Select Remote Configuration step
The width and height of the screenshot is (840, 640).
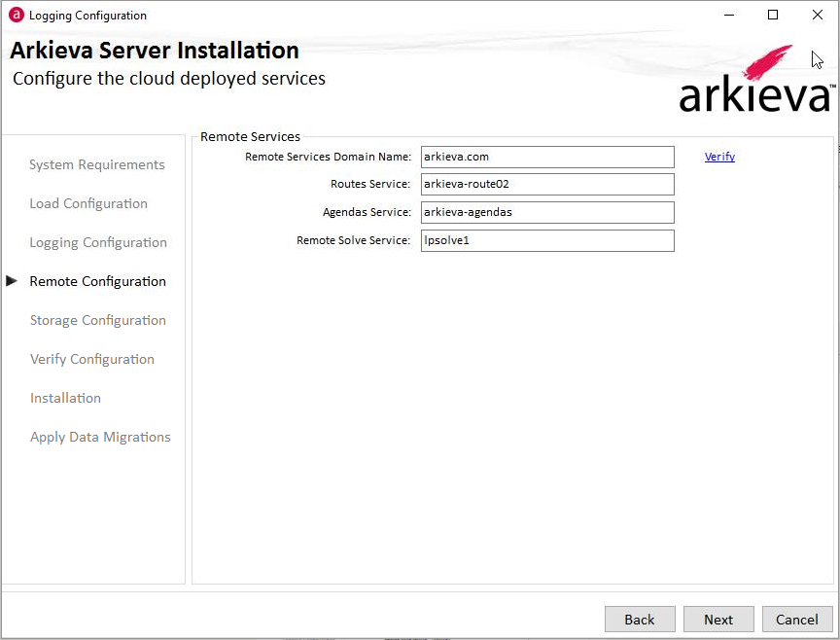pos(97,281)
